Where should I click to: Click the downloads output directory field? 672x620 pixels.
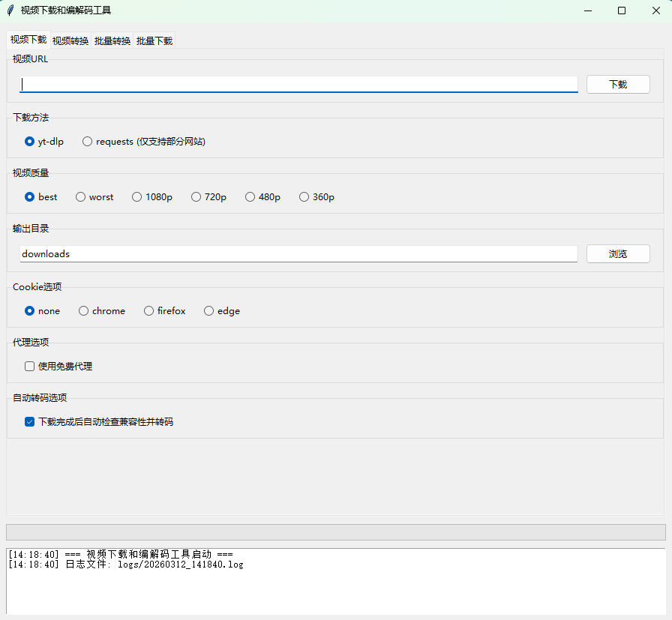pos(298,253)
